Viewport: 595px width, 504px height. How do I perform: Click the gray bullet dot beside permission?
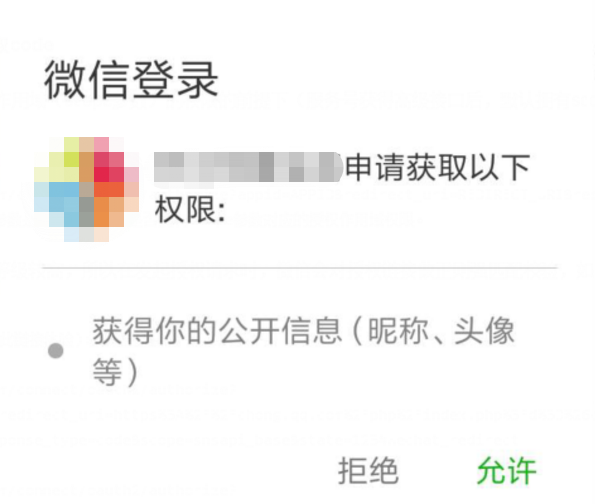tap(56, 351)
